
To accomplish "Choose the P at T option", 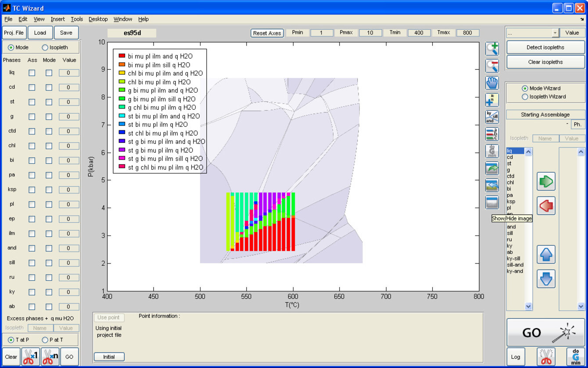I will [45, 340].
